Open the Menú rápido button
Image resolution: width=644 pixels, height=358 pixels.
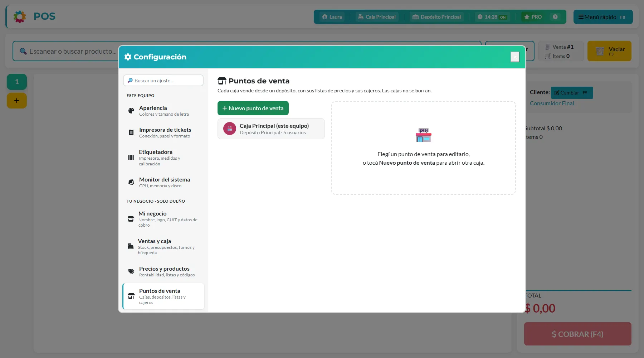[603, 17]
